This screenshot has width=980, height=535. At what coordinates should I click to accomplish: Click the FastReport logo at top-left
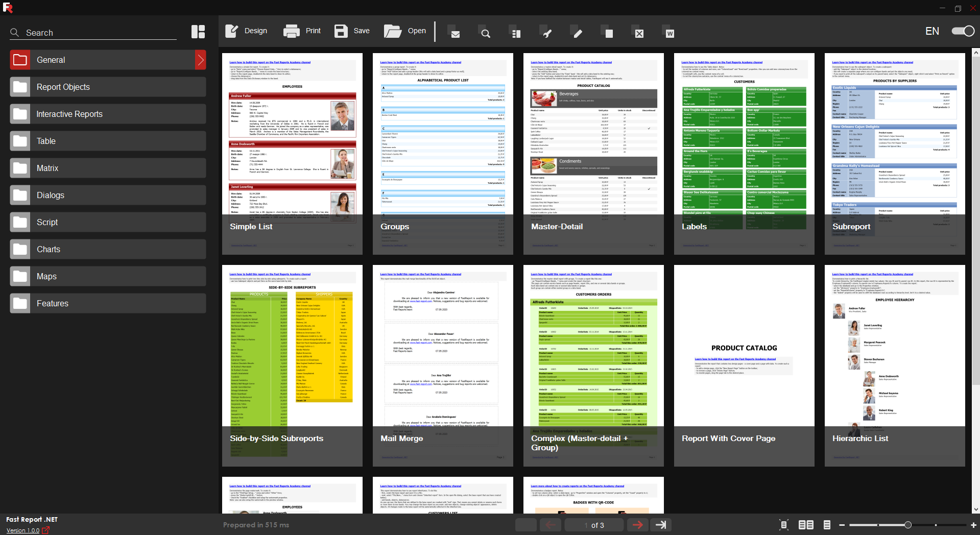(x=7, y=7)
